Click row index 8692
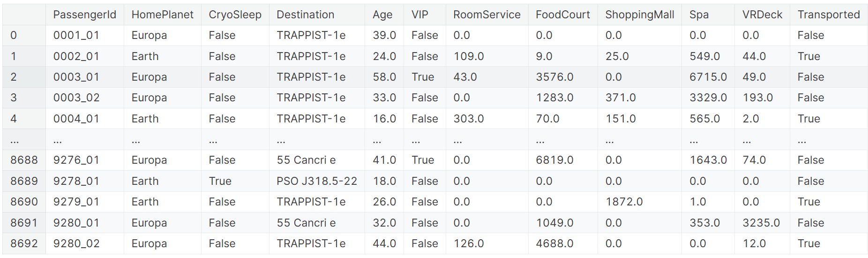This screenshot has width=868, height=258. (x=24, y=243)
